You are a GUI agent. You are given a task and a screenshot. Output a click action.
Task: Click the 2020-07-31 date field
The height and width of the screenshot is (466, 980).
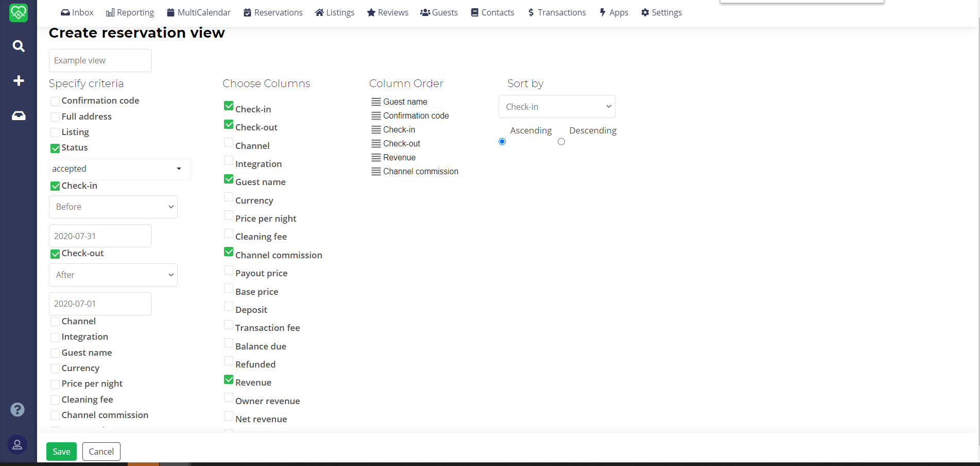tap(100, 236)
